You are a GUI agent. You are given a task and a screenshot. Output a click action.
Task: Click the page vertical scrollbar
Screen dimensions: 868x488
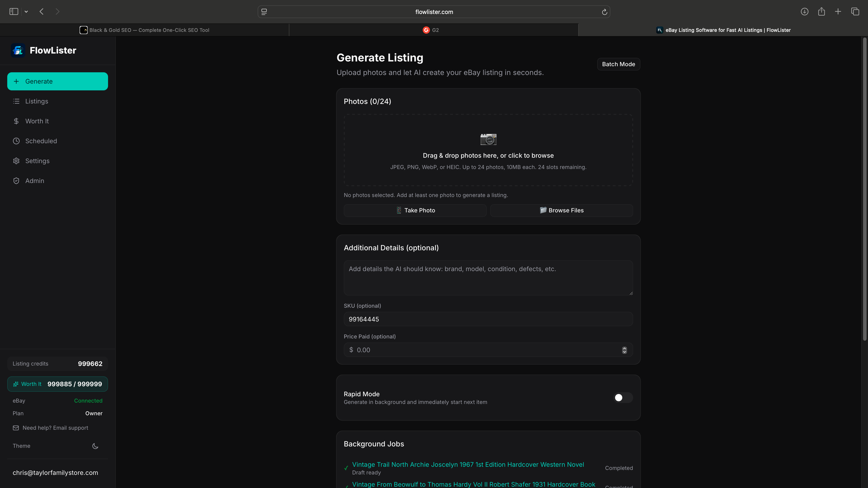click(x=864, y=189)
